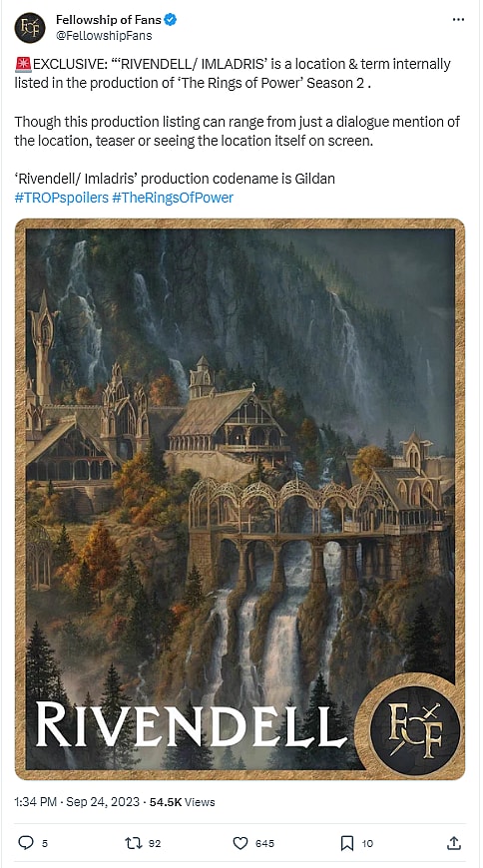Open the #TheRingsOfPower hashtag link

click(173, 198)
